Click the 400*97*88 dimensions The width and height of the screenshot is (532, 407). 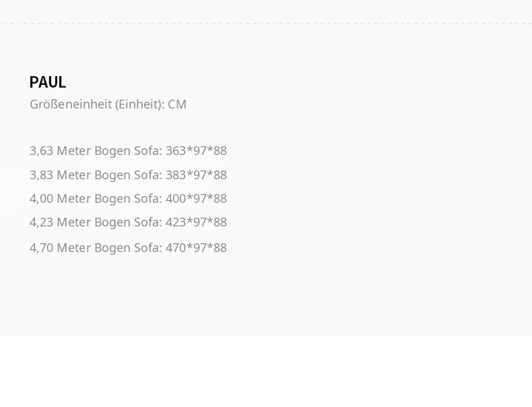196,199
